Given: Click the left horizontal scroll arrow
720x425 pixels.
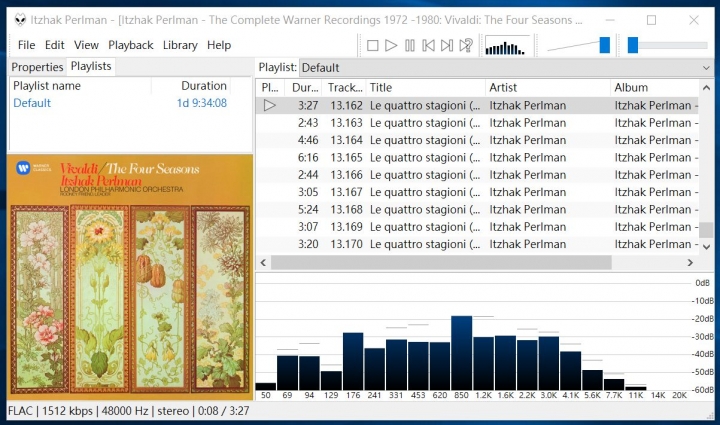Looking at the screenshot, I should coord(263,263).
